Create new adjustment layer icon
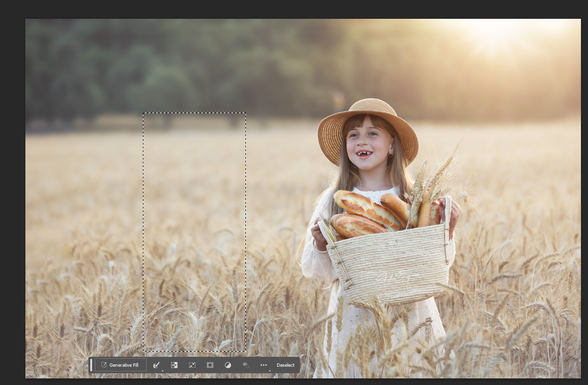This screenshot has width=588, height=385. [228, 365]
